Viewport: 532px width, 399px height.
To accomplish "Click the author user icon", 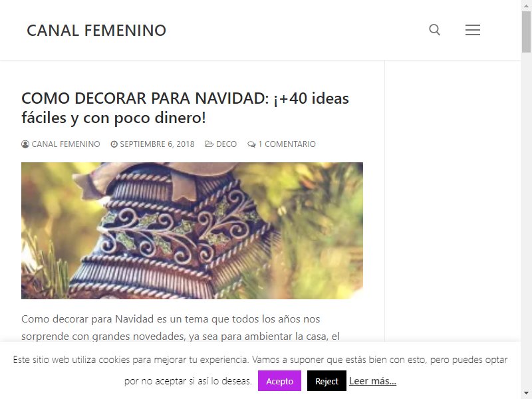I will pos(25,144).
